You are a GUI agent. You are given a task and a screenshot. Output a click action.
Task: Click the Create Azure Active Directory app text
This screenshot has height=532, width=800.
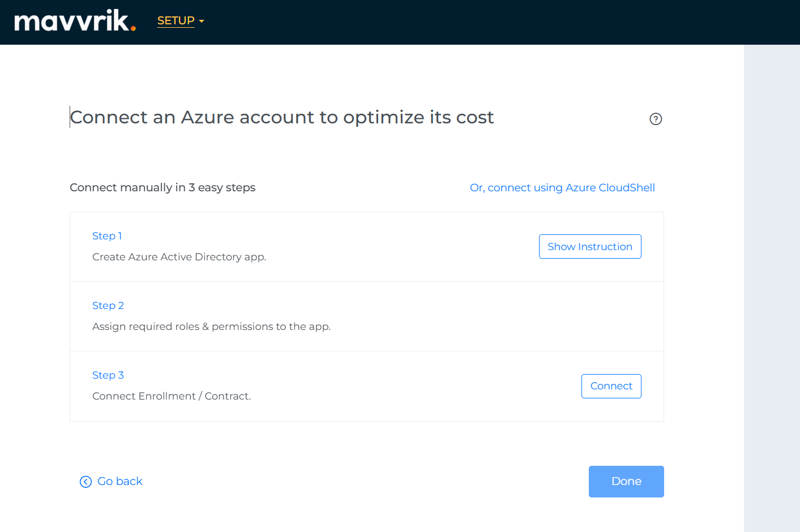click(179, 257)
